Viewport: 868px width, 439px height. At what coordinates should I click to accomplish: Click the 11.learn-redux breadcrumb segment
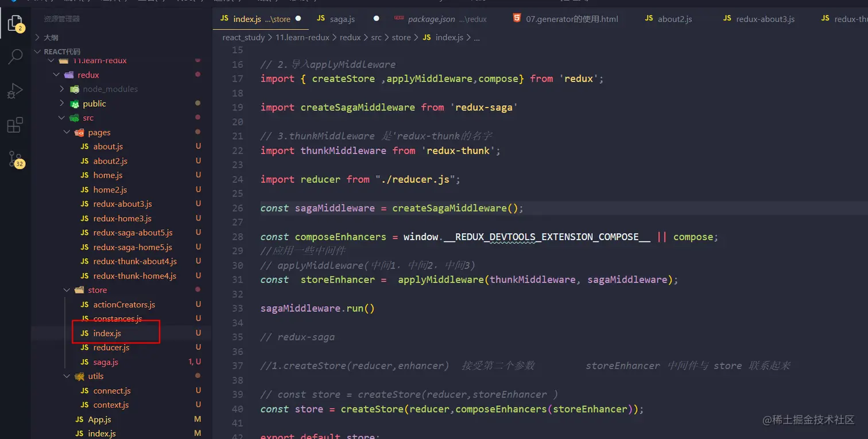pyautogui.click(x=303, y=37)
